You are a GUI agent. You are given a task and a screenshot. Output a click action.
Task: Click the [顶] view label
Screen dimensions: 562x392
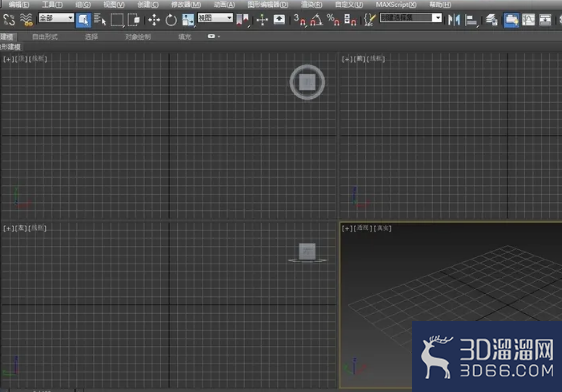coord(21,59)
